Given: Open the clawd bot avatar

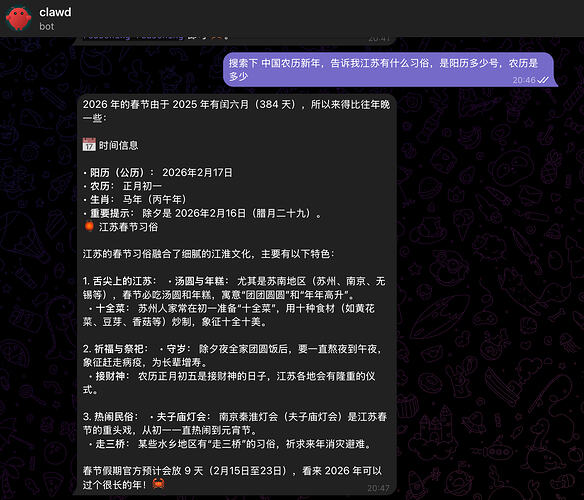Looking at the screenshot, I should (x=19, y=18).
